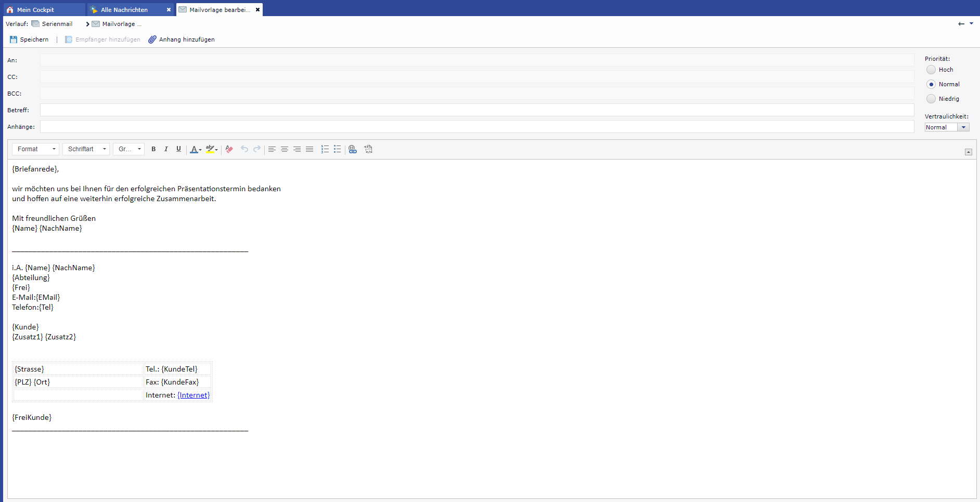Insert a numbered list
980x502 pixels.
tap(325, 149)
